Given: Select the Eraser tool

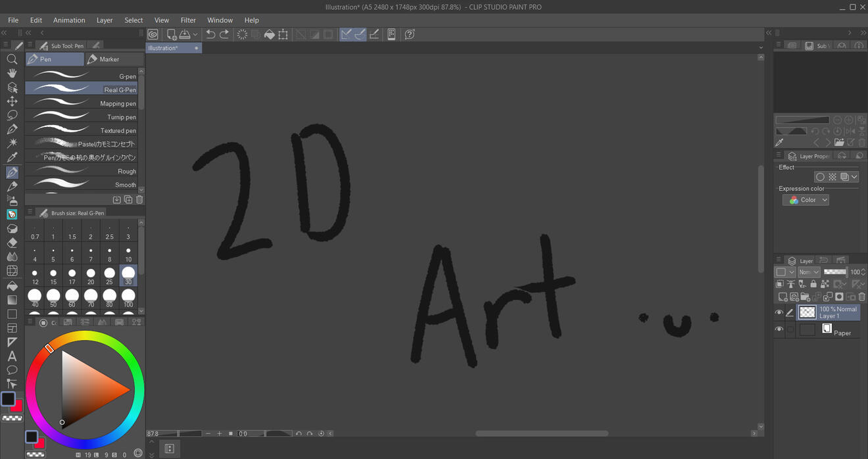Looking at the screenshot, I should point(12,243).
